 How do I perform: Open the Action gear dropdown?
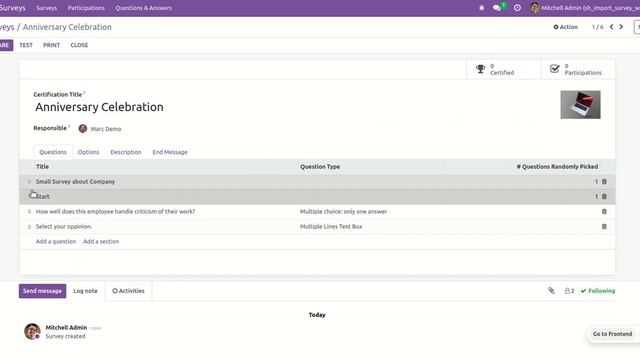point(565,27)
